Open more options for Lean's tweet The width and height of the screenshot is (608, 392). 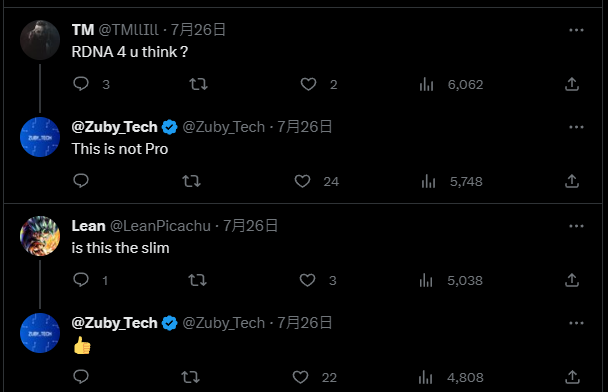(x=576, y=226)
